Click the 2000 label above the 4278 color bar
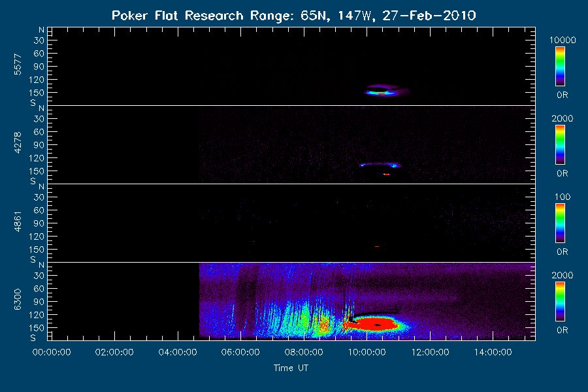Viewport: 588px width, 392px height. [563, 118]
